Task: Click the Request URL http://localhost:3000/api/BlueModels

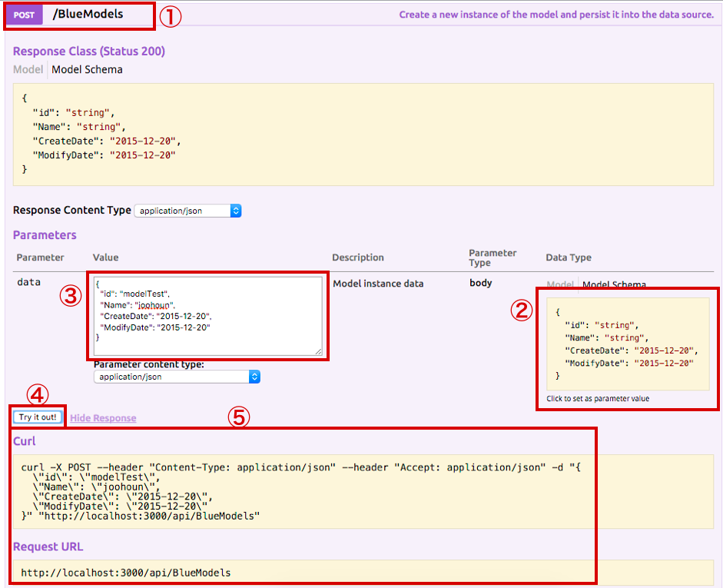Action: [126, 573]
